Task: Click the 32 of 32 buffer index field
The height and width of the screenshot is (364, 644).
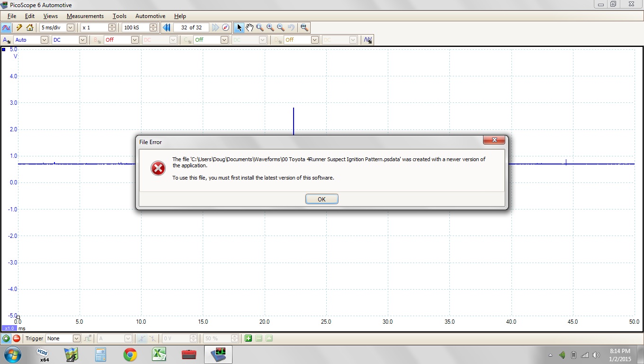Action: (x=191, y=27)
